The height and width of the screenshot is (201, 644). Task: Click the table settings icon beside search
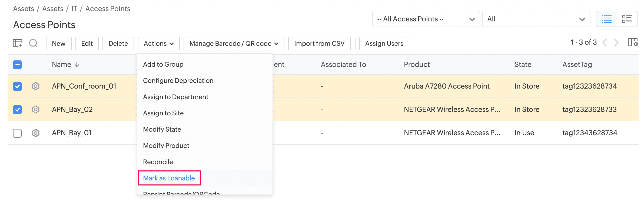(18, 43)
